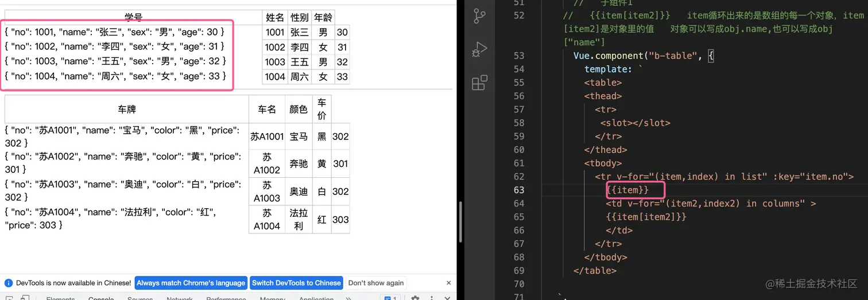
Task: Open Run and Debug view in VS Code
Action: coord(479,50)
